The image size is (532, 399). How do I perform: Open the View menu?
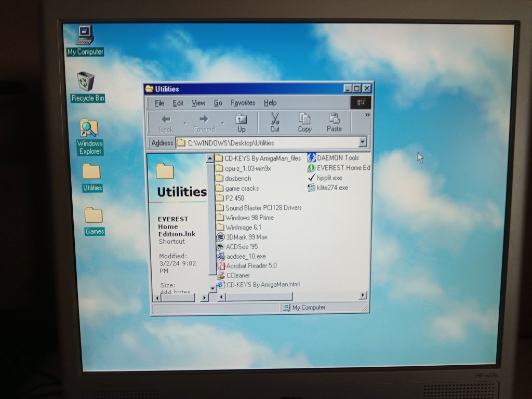[x=198, y=103]
